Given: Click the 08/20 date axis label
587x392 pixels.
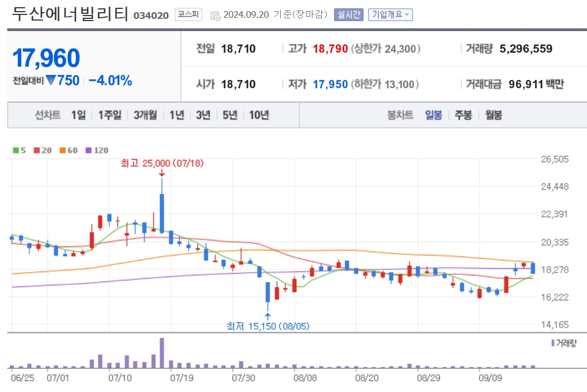Looking at the screenshot, I should 367,378.
